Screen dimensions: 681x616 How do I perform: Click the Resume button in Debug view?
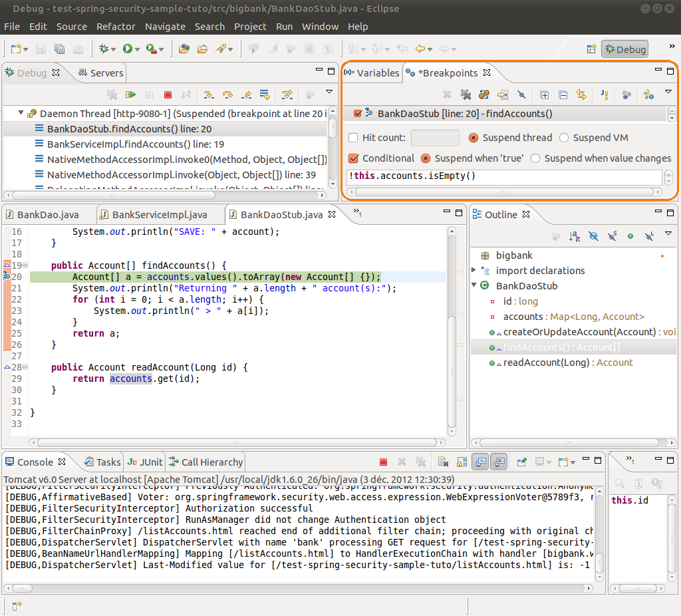(131, 95)
